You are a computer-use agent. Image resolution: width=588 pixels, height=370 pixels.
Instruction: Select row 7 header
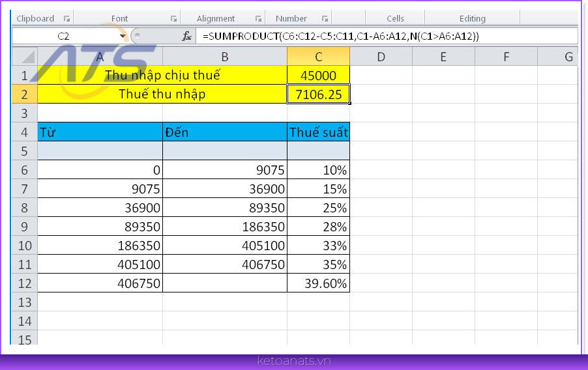tap(25, 188)
